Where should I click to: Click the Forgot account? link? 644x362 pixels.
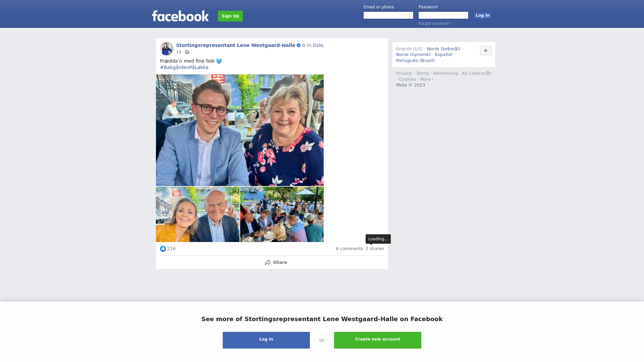434,23
